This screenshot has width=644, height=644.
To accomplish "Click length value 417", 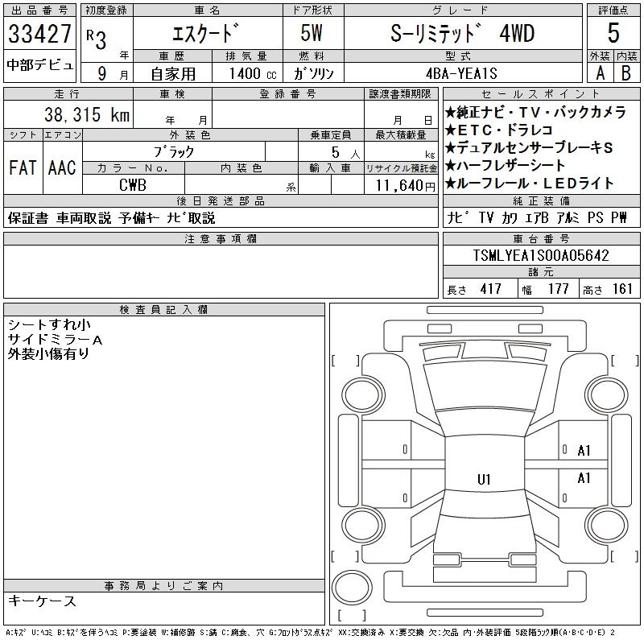I will tap(491, 289).
